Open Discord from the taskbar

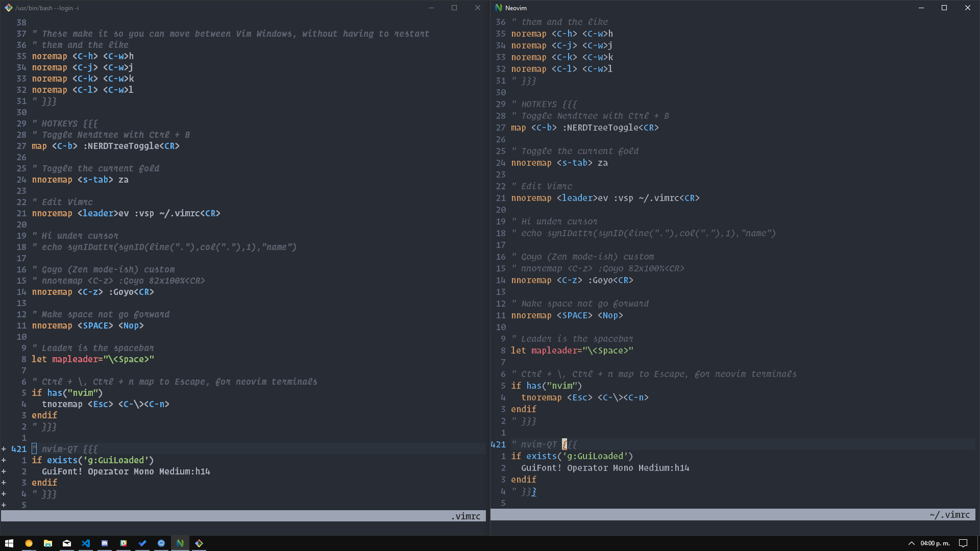105,543
